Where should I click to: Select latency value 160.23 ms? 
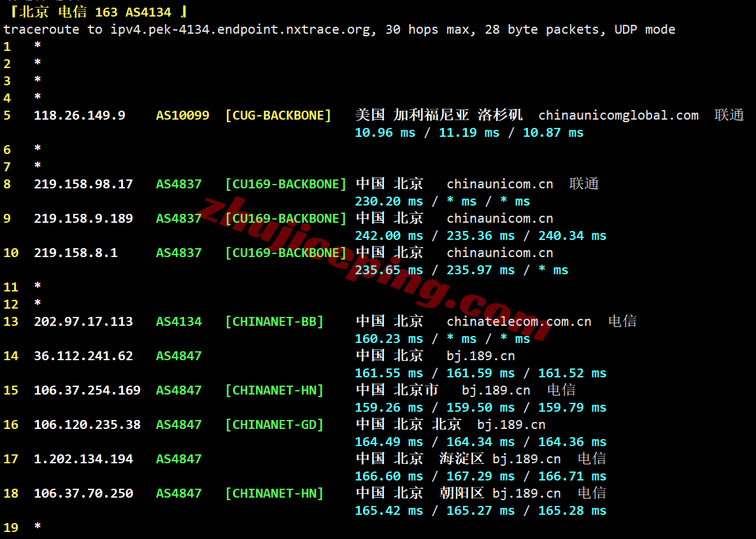tap(389, 339)
